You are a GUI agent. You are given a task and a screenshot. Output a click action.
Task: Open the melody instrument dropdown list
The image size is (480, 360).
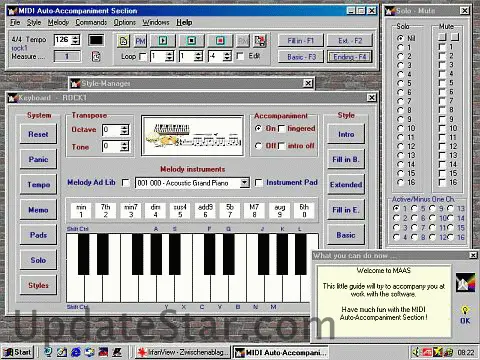pos(245,182)
